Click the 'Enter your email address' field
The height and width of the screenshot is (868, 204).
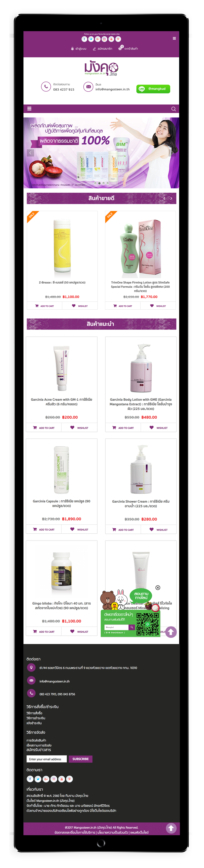[x=47, y=759]
